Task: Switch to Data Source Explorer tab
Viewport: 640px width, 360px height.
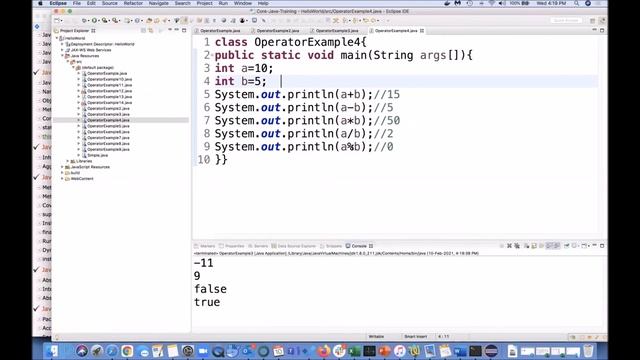Action: (x=294, y=246)
